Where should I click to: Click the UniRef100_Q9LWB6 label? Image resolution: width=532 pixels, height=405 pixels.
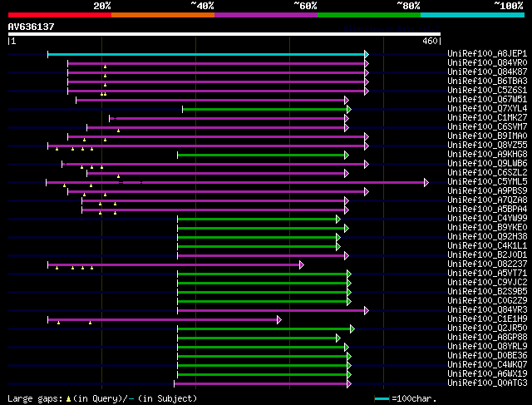tap(487, 164)
